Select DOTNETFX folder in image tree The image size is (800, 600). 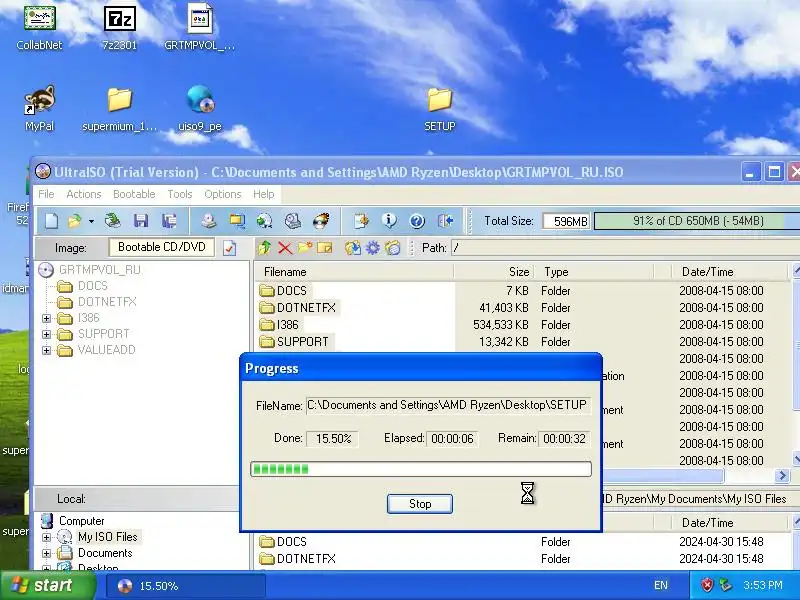(x=107, y=302)
